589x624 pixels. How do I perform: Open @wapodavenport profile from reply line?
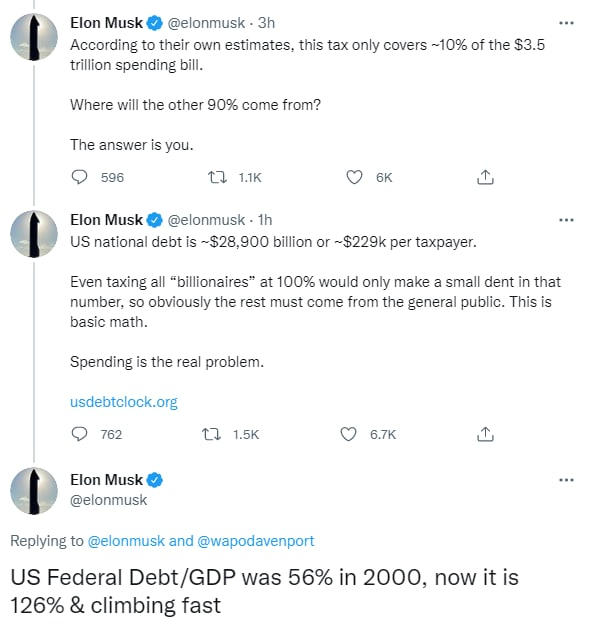point(255,541)
